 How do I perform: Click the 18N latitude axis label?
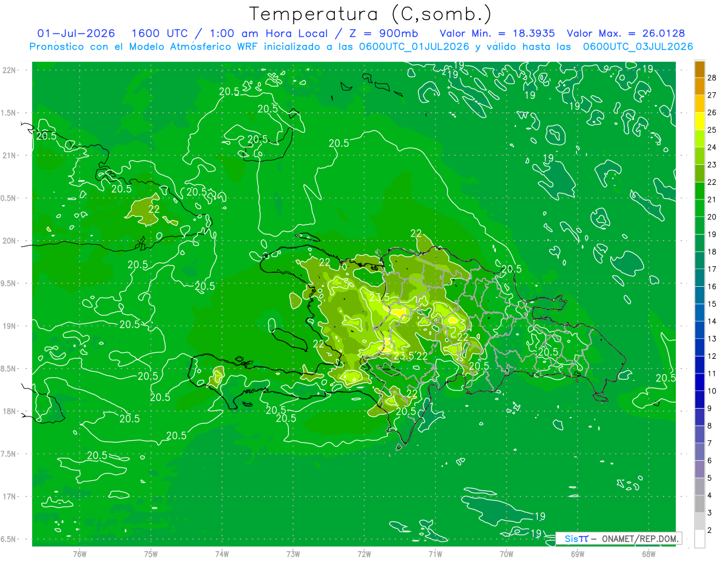(10, 412)
